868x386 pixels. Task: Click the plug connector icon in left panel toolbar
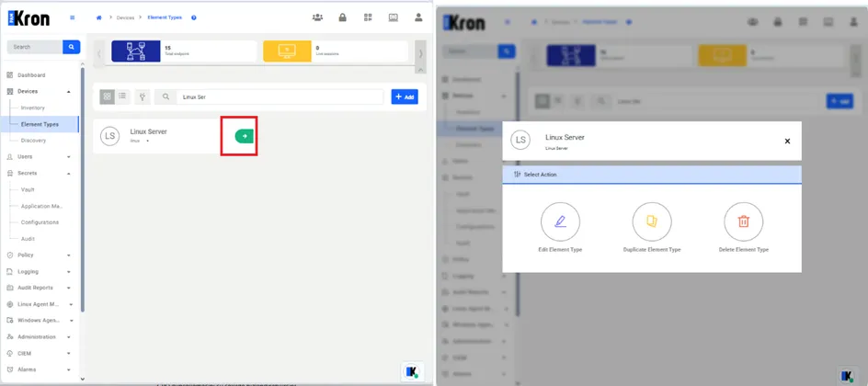pyautogui.click(x=143, y=96)
